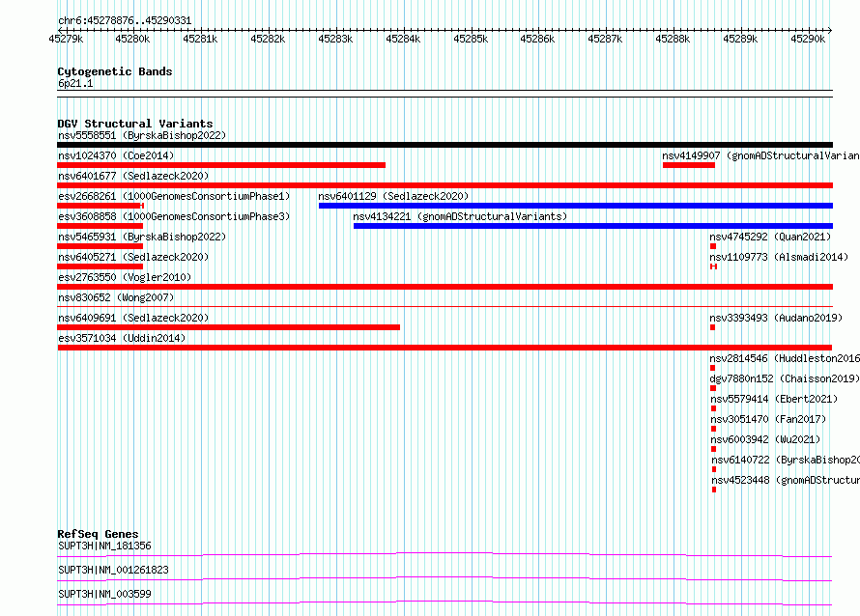Click the small red nsv4523448 marker
860x616 pixels.
coord(714,490)
